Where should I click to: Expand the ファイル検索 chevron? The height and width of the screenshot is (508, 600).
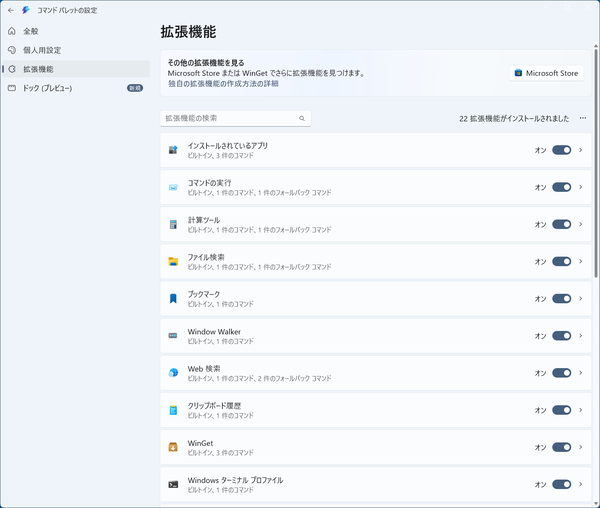[581, 261]
